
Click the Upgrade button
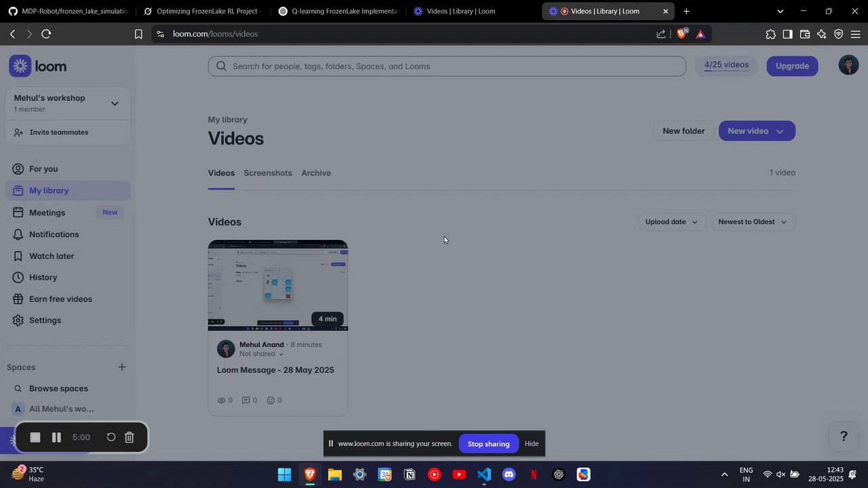pos(792,66)
